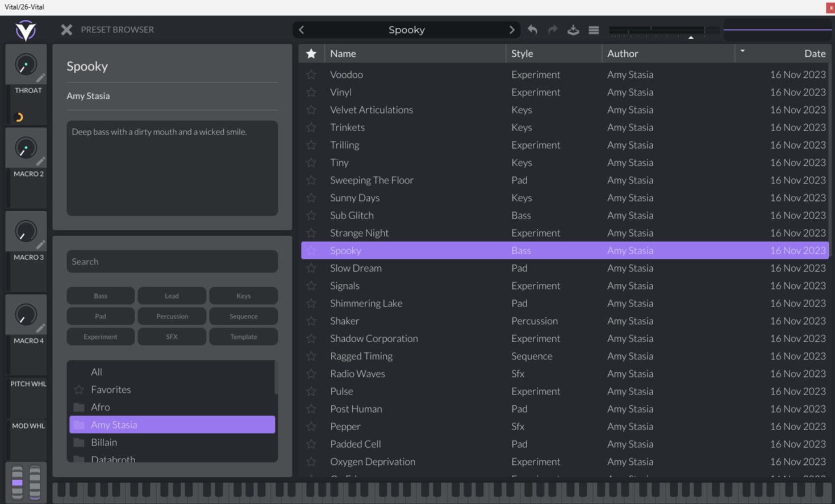Sort the preset list by Author column

tap(668, 53)
